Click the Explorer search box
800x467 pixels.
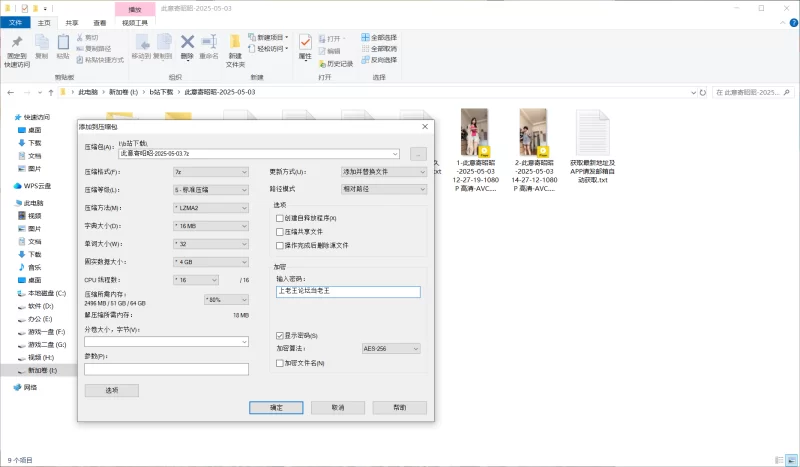click(x=754, y=92)
